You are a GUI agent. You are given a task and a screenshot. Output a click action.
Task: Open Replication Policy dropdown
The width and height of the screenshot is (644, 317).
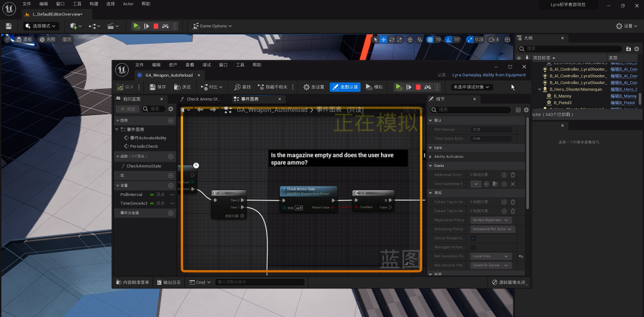(x=491, y=220)
